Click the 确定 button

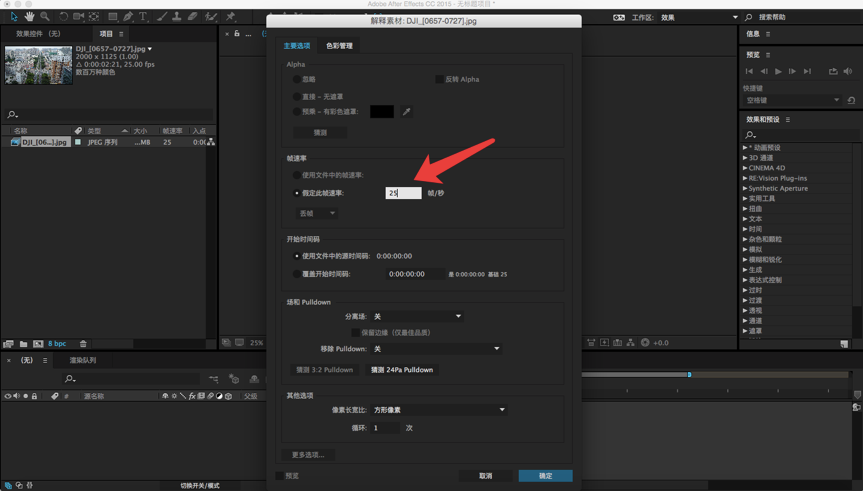pyautogui.click(x=545, y=476)
